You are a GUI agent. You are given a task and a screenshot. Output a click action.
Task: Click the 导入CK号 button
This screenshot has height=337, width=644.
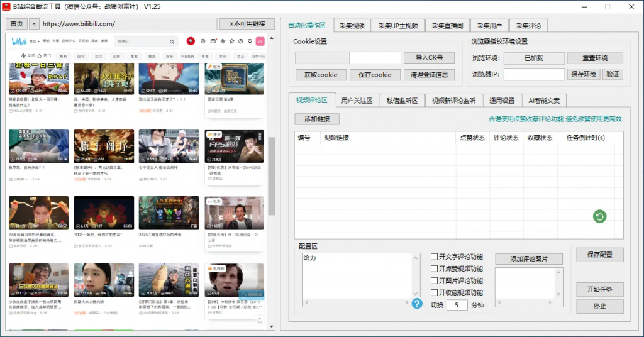(x=429, y=57)
